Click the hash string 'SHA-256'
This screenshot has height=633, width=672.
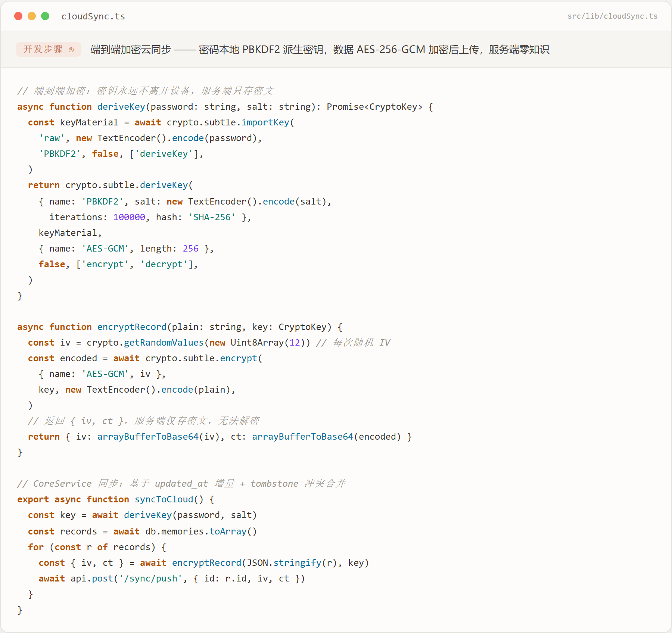[212, 217]
